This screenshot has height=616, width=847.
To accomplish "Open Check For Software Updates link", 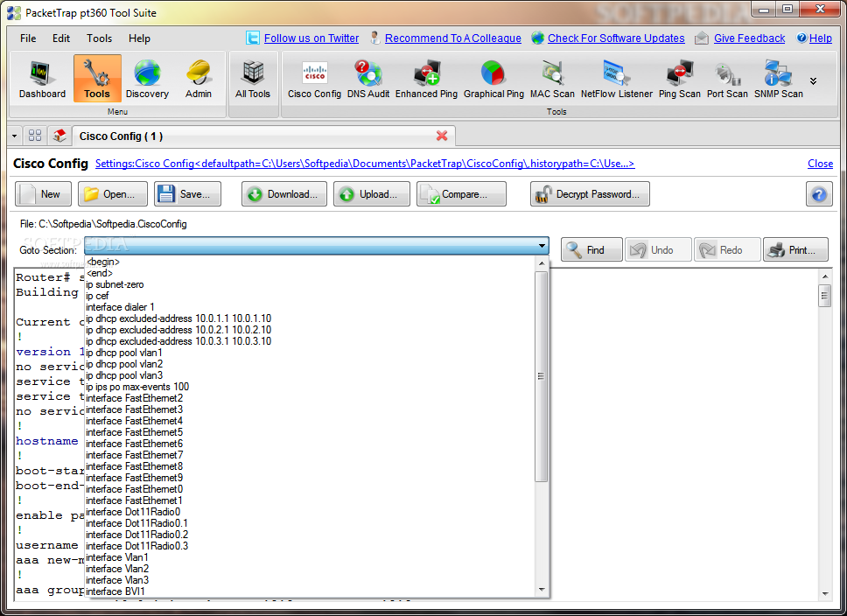I will (616, 38).
